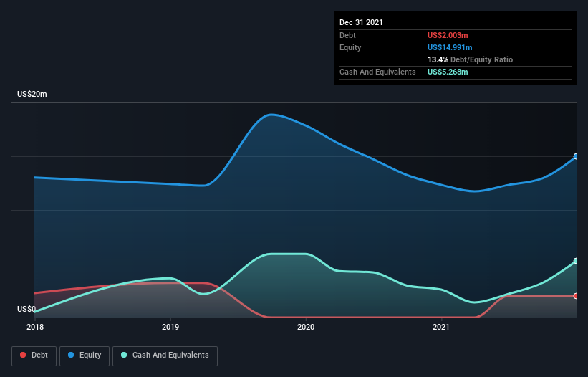Toggle the Cash And Equivalents legend button

tap(165, 355)
